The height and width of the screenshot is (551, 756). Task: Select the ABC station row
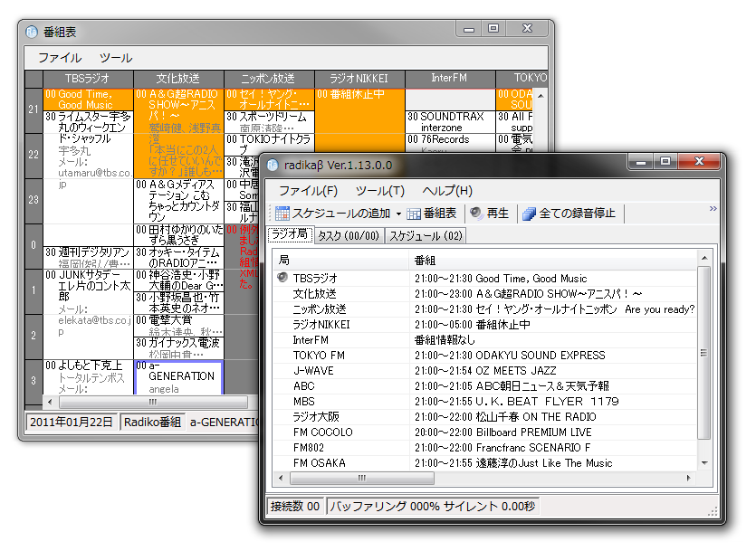click(x=485, y=386)
